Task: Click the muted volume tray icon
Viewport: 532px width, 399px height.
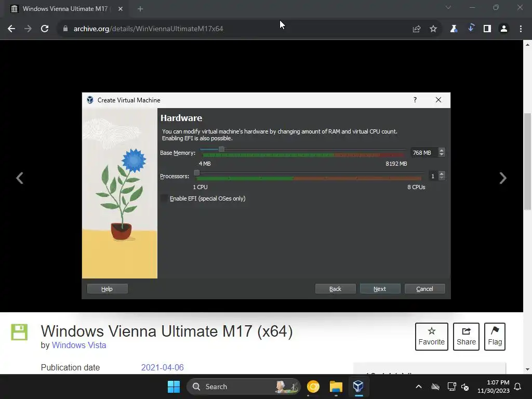Action: pos(465,387)
